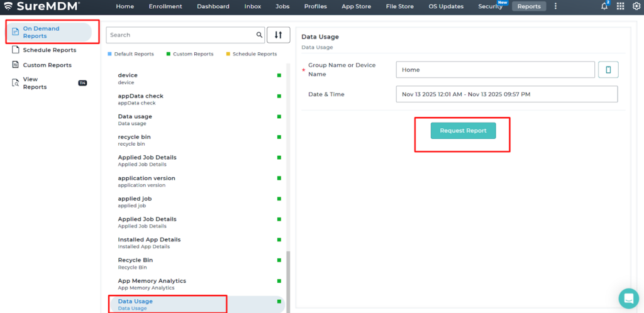Click the SureMDM logo
This screenshot has width=644, height=313.
click(43, 7)
